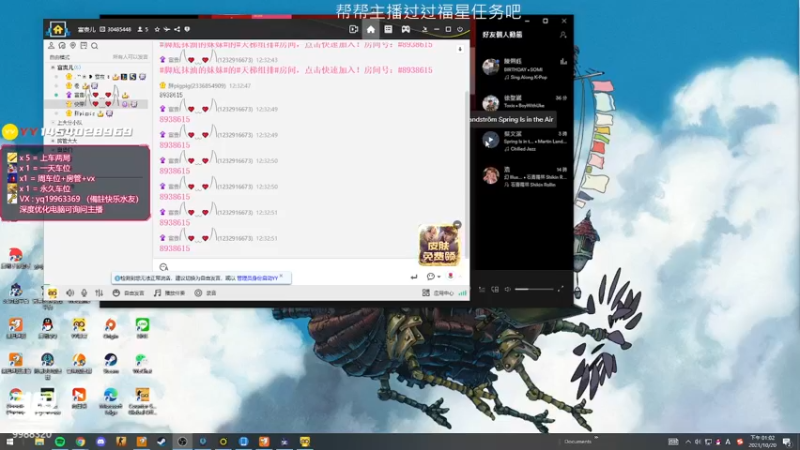Viewport: 800px width, 450px height.
Task: Adjust the volume slider in the music player
Action: [x=534, y=289]
